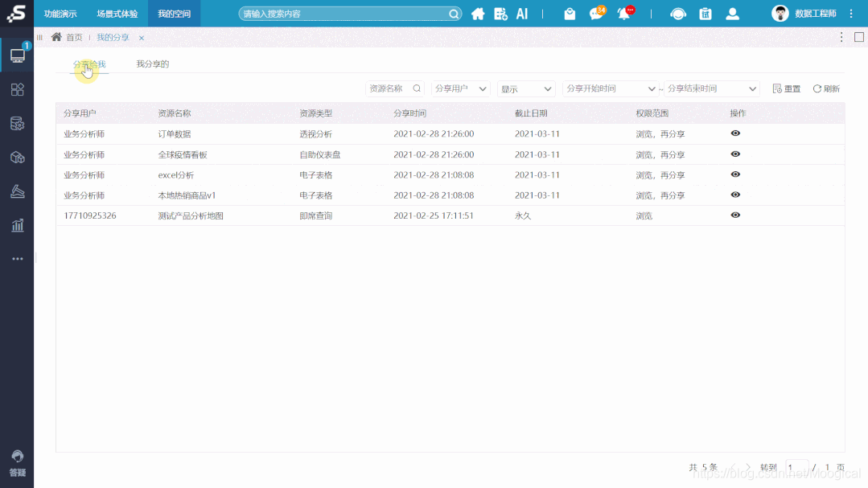Click the Smartbi logo icon
The width and height of the screenshot is (868, 488).
pyautogui.click(x=16, y=14)
